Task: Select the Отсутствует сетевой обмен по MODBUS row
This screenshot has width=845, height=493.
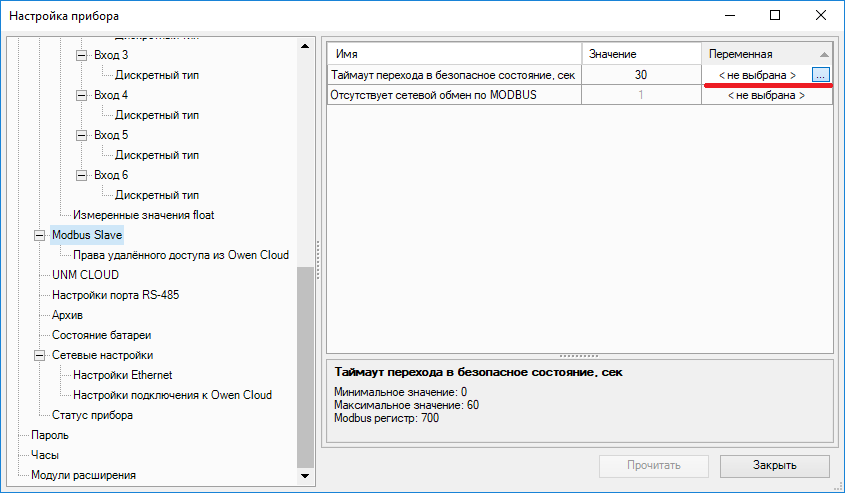Action: coord(455,95)
